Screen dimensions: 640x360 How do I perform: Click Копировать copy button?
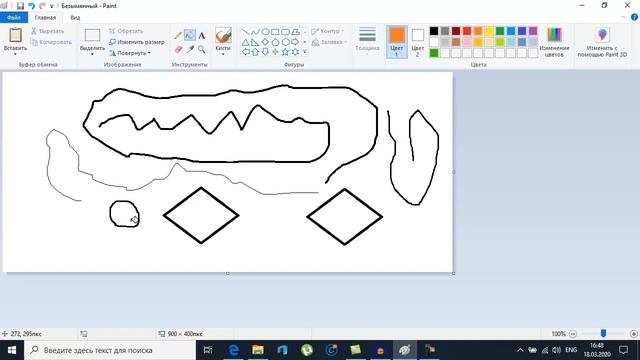(51, 42)
